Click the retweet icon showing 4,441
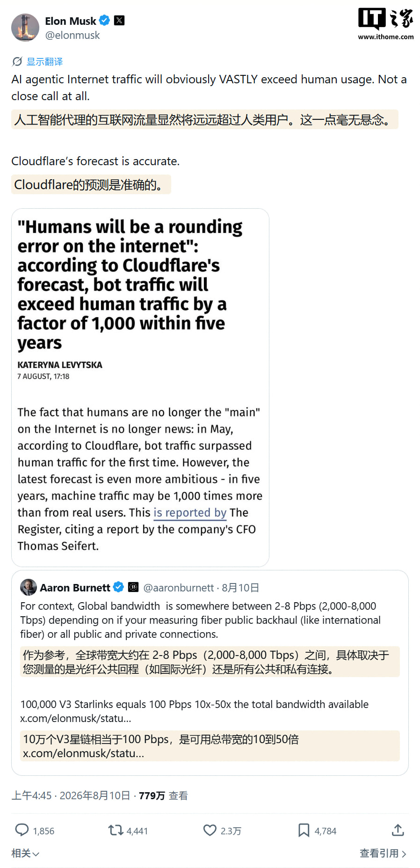The height and width of the screenshot is (868, 420). click(x=116, y=830)
